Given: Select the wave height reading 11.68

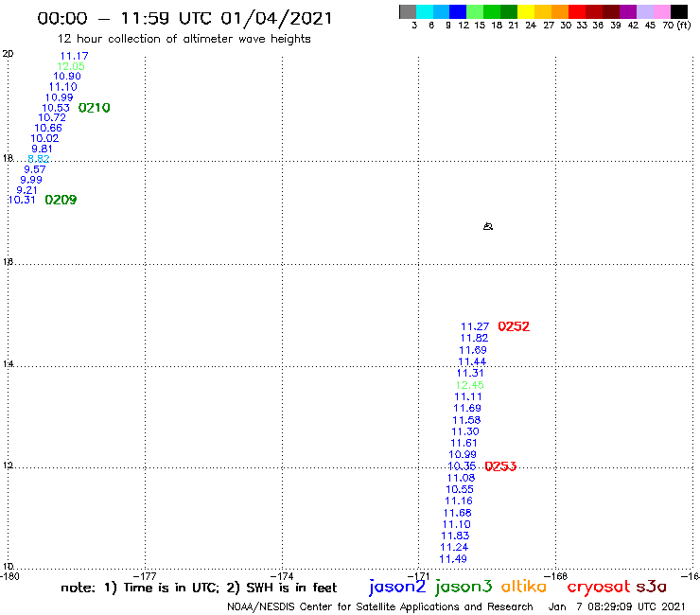Looking at the screenshot, I should [457, 513].
